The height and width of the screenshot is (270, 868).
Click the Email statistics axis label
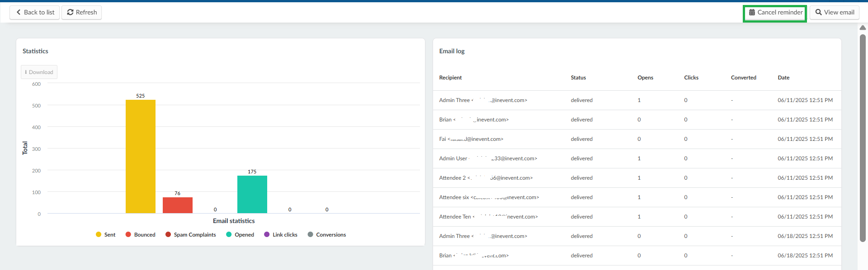tap(234, 221)
